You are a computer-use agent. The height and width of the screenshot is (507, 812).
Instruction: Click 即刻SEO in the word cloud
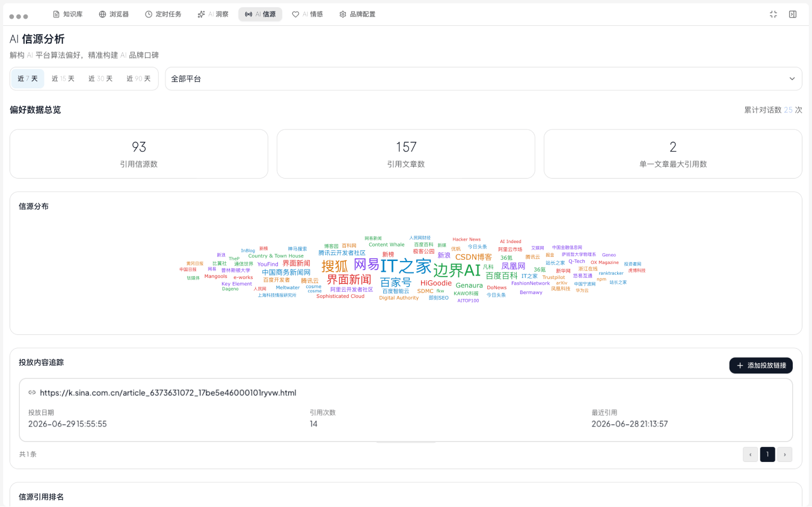point(438,298)
